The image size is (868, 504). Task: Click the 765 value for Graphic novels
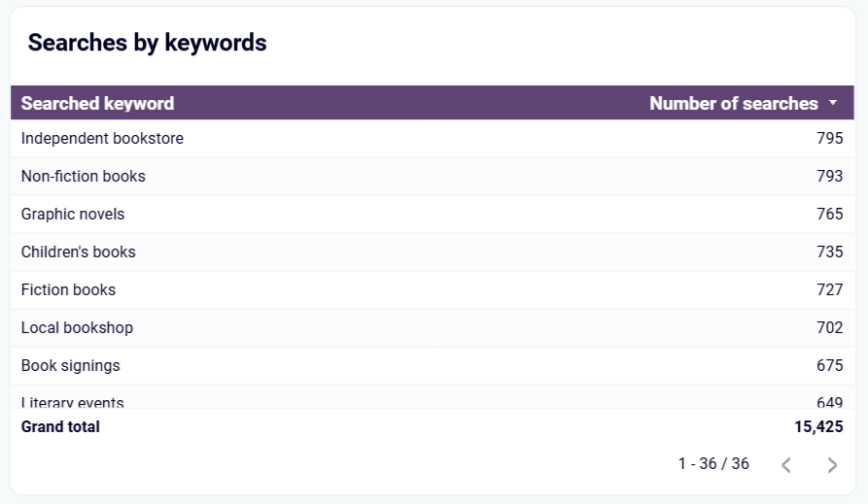[x=830, y=214]
